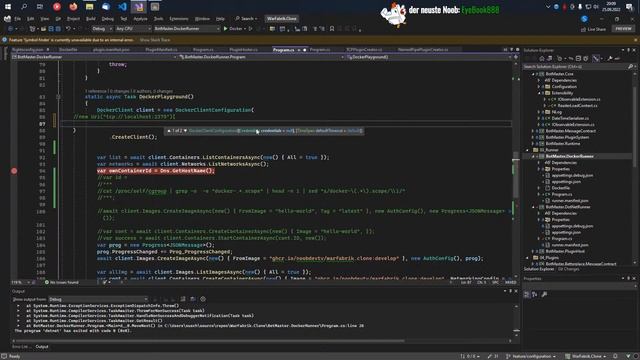Open the BotMaster.DockerRunner startup project dropdown
640x360 pixels.
pyautogui.click(x=187, y=29)
